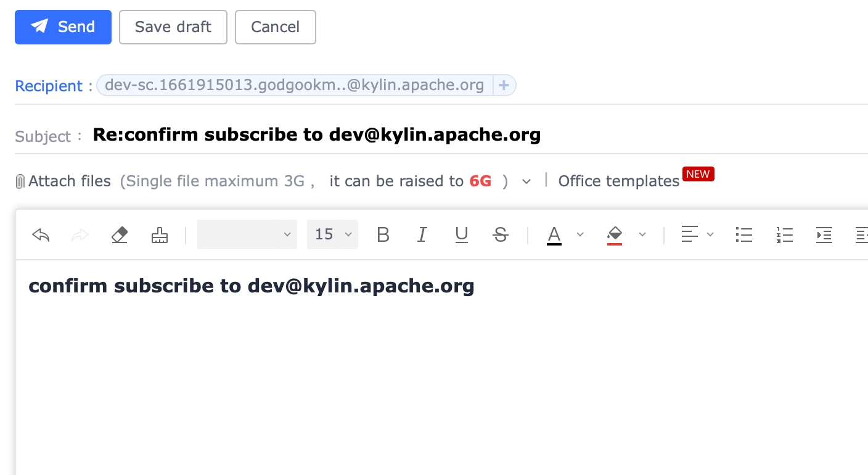Image resolution: width=868 pixels, height=475 pixels.
Task: Apply the red highlight fill color
Action: coord(615,235)
